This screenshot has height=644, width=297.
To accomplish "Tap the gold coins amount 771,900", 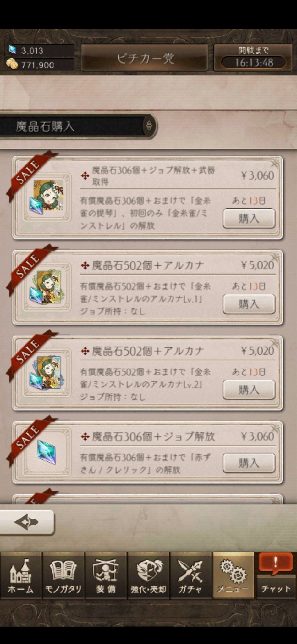I will coord(37,65).
